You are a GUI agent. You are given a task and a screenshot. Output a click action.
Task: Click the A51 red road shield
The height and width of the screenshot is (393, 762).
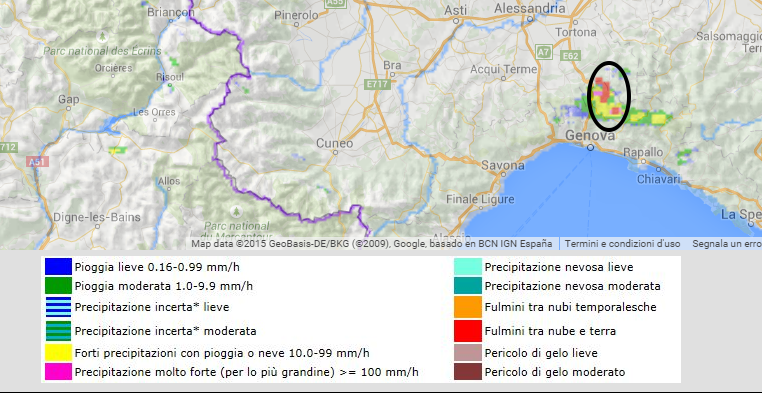[x=37, y=161]
